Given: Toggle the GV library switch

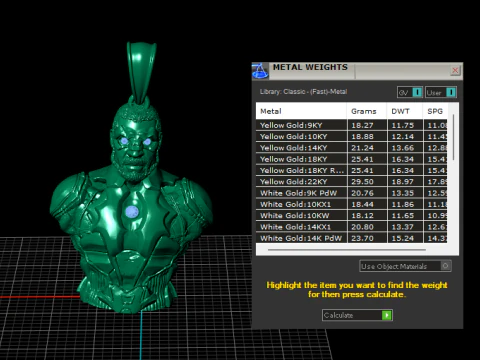Looking at the screenshot, I should click(x=410, y=92).
